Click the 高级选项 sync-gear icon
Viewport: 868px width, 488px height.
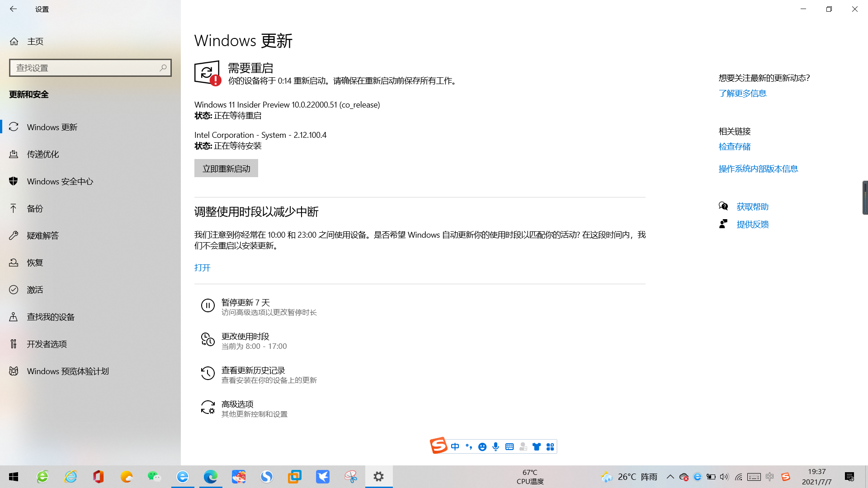coord(208,407)
